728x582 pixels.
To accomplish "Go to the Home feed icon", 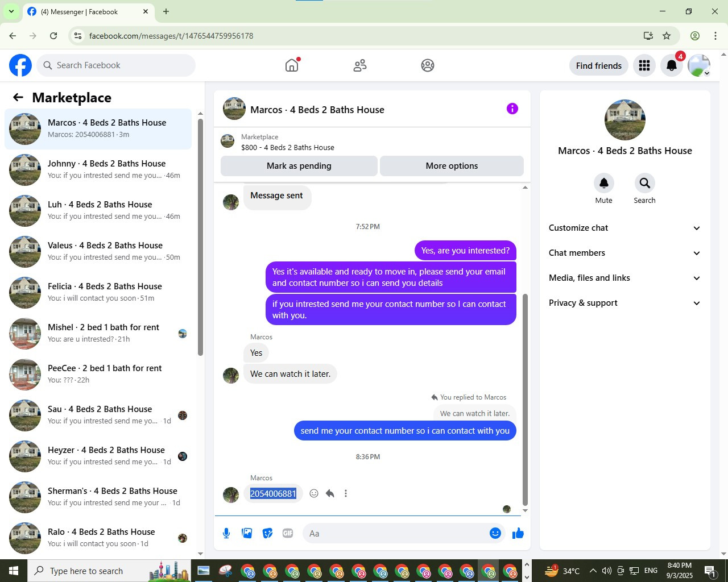I will tap(292, 65).
